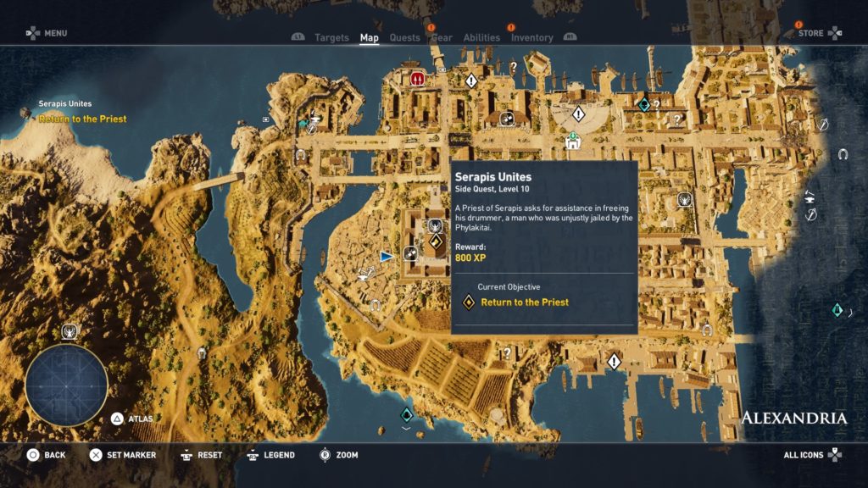Select the bow icon below the eastern anvil

click(x=811, y=214)
